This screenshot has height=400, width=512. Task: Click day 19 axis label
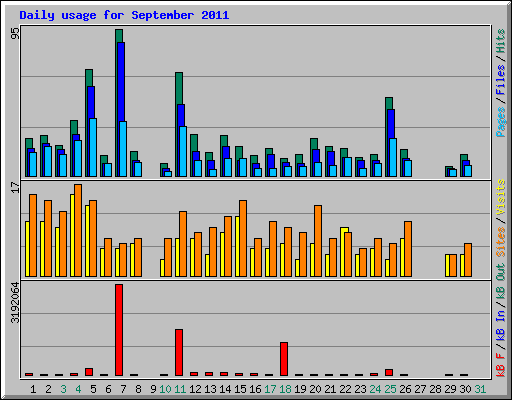300,389
